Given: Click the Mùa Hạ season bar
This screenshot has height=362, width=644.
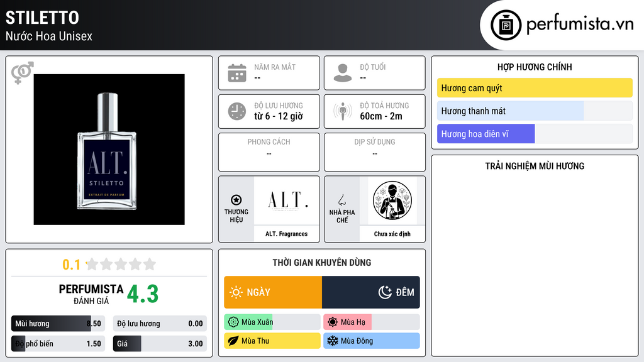Looking at the screenshot, I should (x=372, y=322).
